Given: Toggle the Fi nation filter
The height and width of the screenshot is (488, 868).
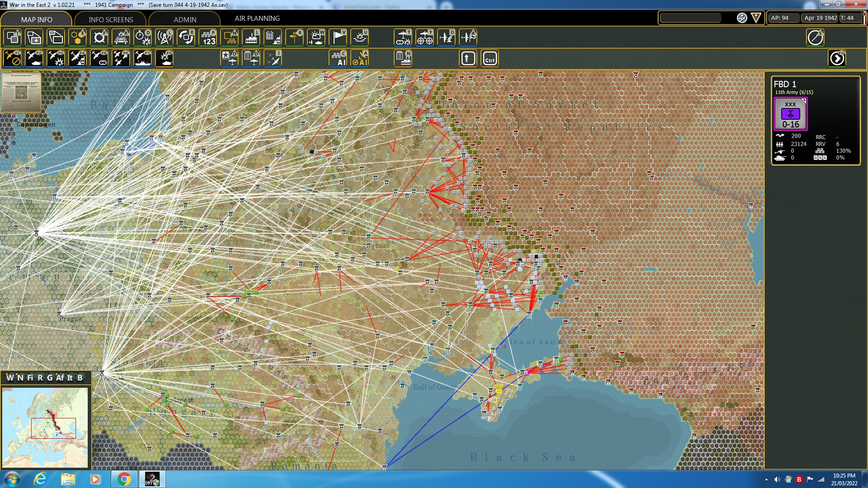Looking at the screenshot, I should (30, 378).
